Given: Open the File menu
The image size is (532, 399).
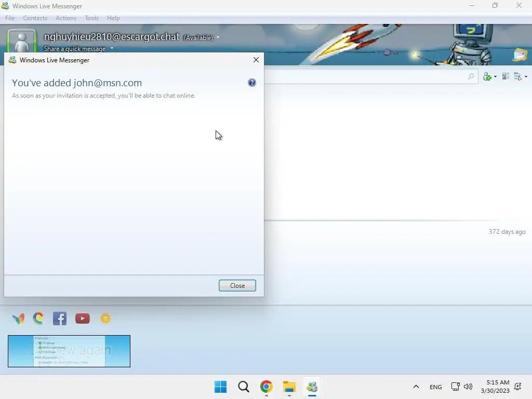Looking at the screenshot, I should (10, 18).
